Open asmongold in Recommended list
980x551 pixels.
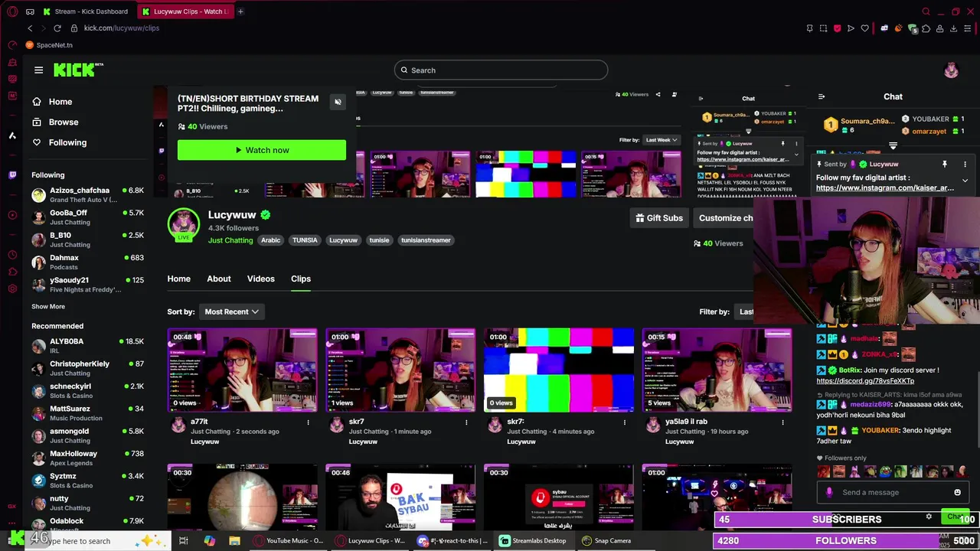tap(88, 435)
